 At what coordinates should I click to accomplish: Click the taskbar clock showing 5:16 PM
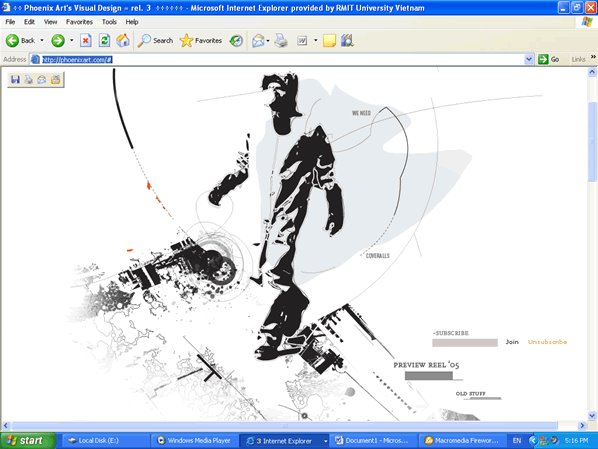pyautogui.click(x=576, y=441)
